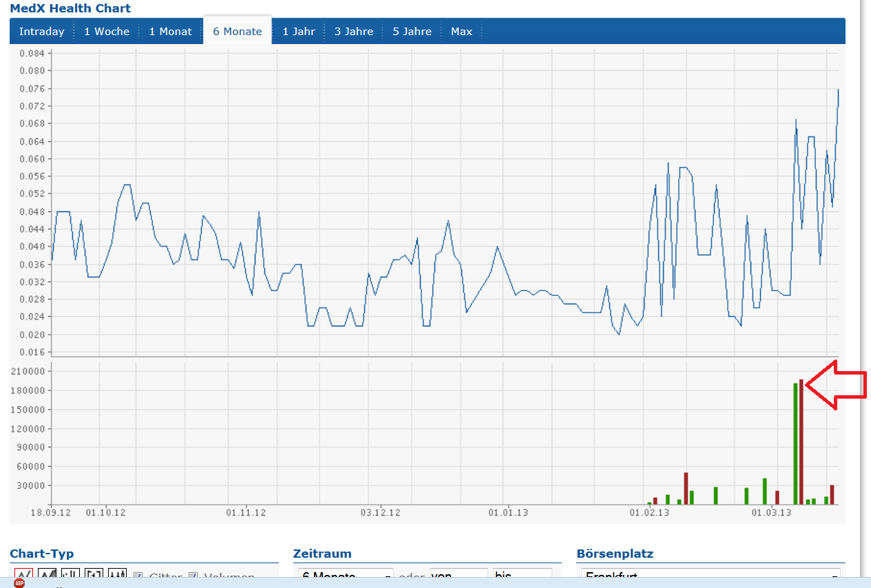Viewport: 871px width, 588px height.
Task: View the 3 Jahre chart period
Action: 353,31
